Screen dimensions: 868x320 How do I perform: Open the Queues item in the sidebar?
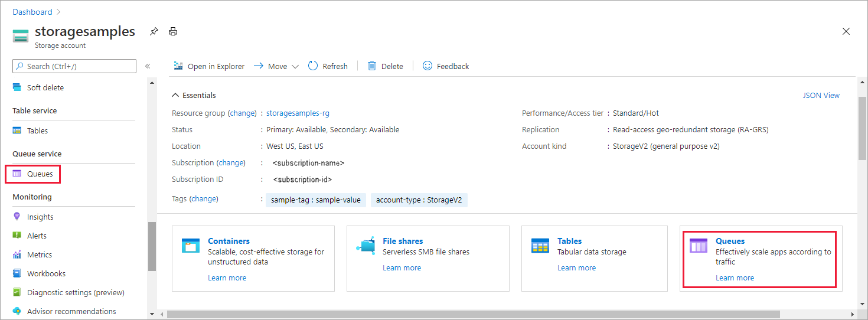pyautogui.click(x=40, y=174)
